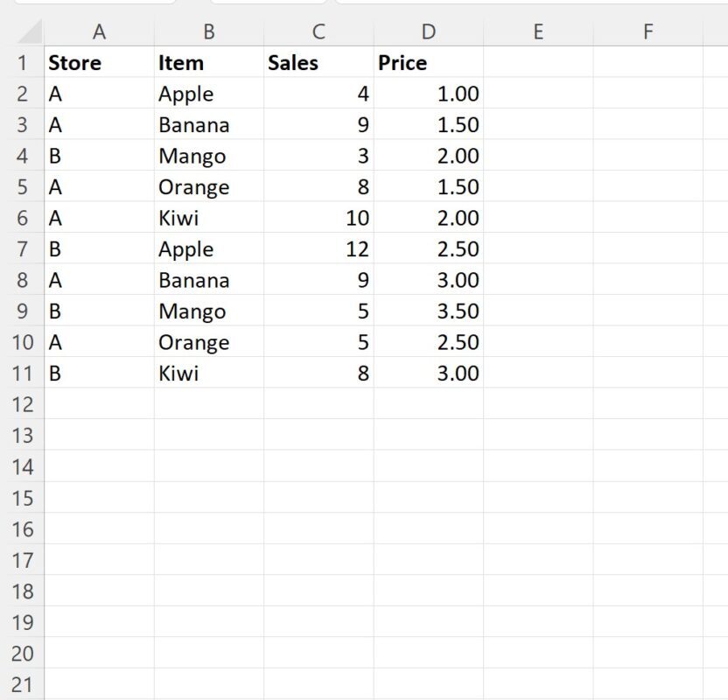
Task: Select the cell containing Mango in row 4
Action: 209,156
